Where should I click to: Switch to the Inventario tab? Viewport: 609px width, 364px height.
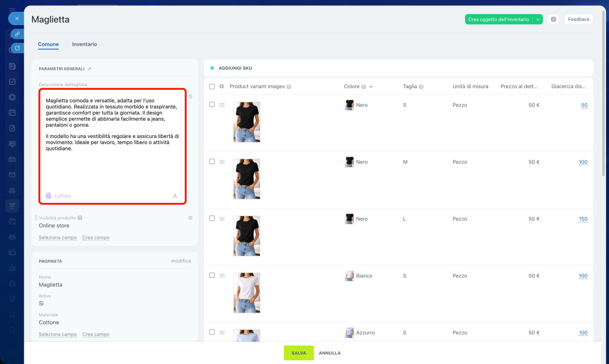pos(84,44)
